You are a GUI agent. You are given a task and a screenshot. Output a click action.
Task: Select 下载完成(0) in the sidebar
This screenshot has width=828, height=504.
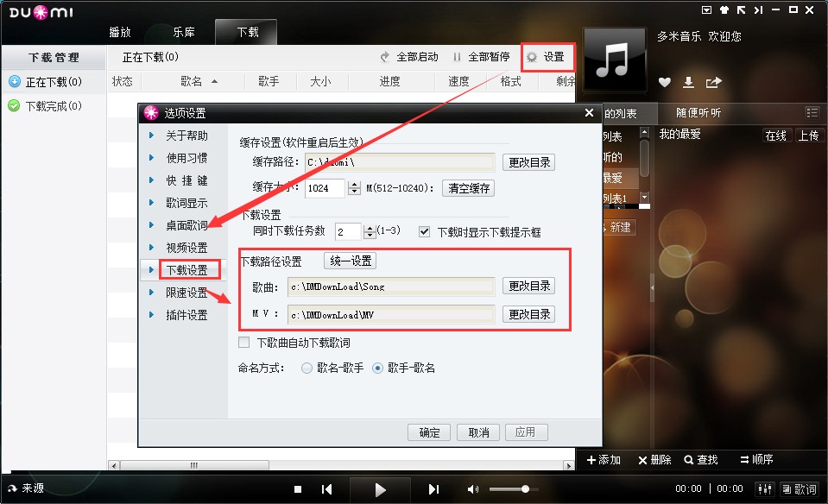click(x=53, y=106)
